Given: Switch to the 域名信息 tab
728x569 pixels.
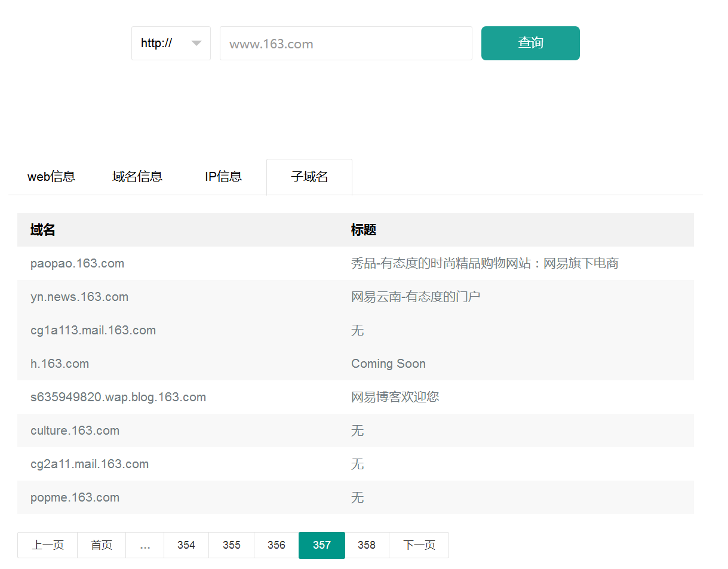Looking at the screenshot, I should 137,177.
